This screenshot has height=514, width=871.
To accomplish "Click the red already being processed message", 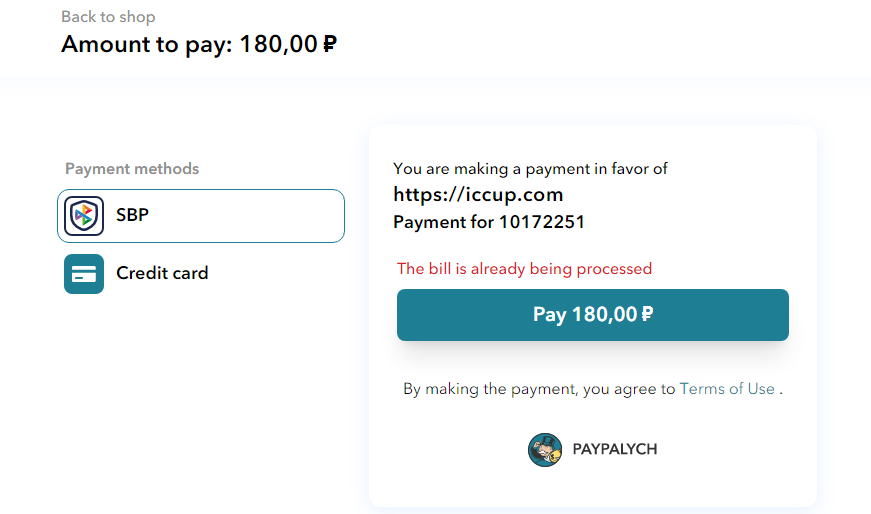I will click(524, 269).
